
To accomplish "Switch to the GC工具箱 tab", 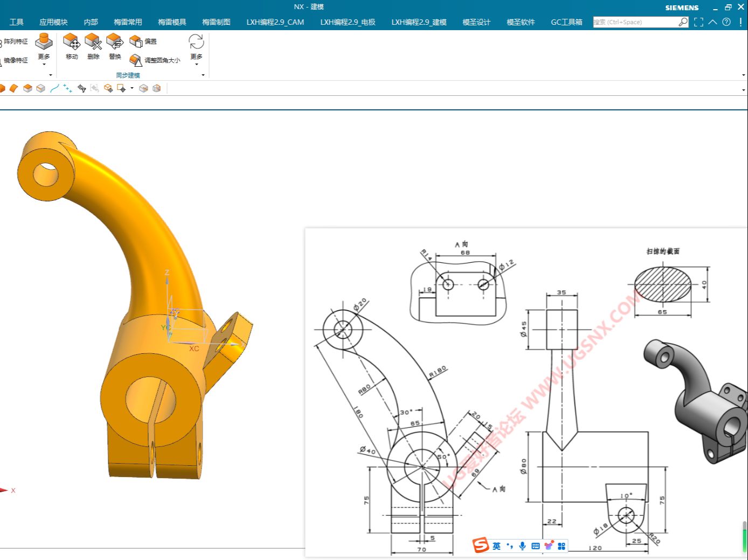I will (x=566, y=22).
